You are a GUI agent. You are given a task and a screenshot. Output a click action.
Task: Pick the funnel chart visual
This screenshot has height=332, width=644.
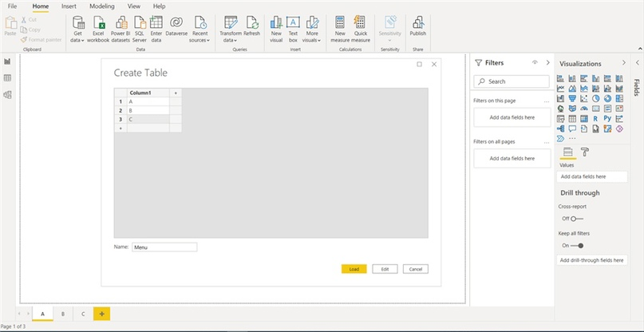point(572,99)
